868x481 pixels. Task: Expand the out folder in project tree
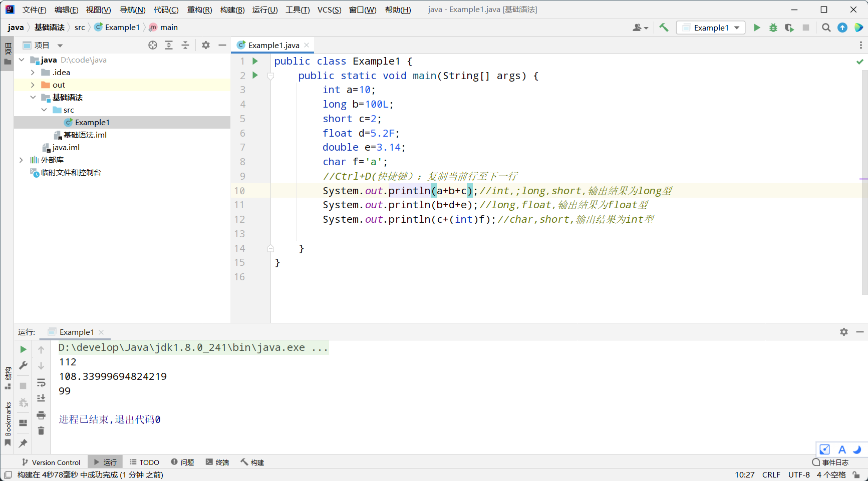pyautogui.click(x=33, y=85)
